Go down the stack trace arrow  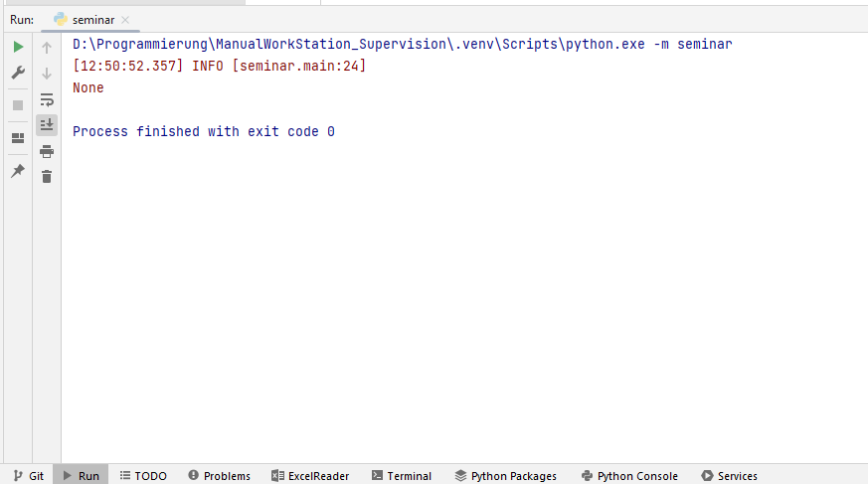point(47,73)
